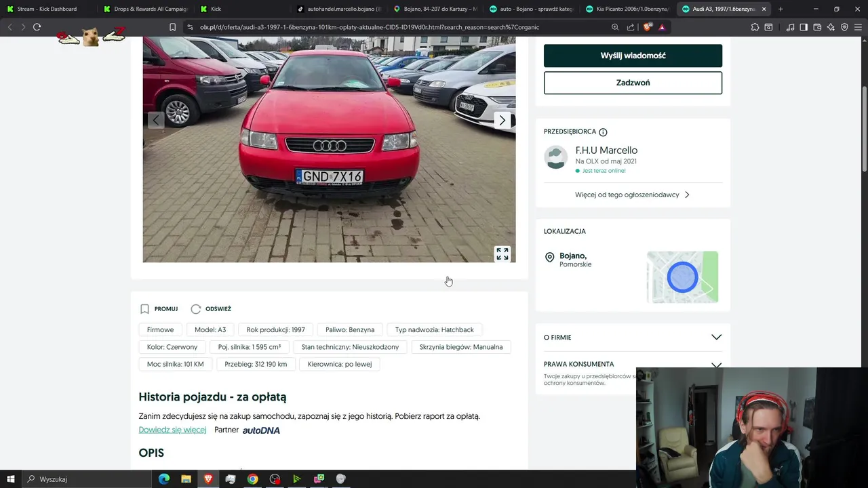Click Moc silnika: 101 KM tag
This screenshot has width=868, height=488.
[175, 364]
